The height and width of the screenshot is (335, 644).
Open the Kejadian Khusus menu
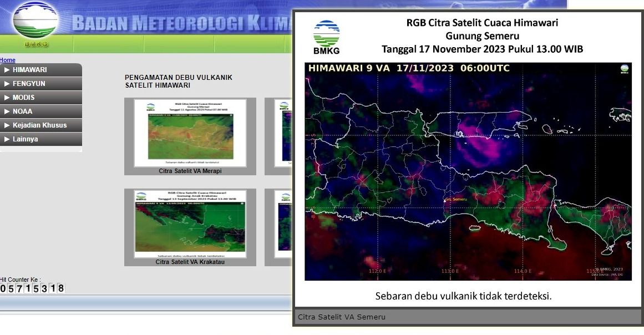41,125
